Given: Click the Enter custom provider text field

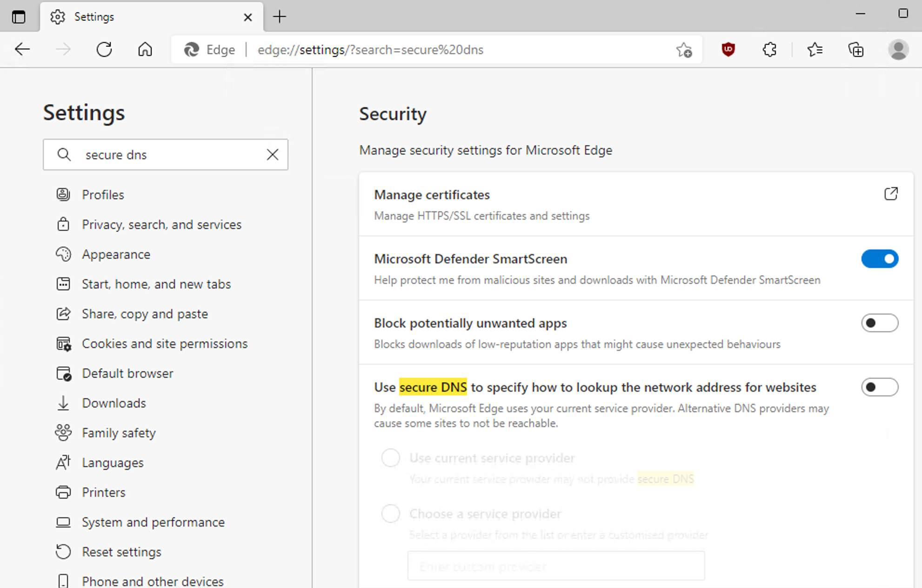Looking at the screenshot, I should click(556, 566).
